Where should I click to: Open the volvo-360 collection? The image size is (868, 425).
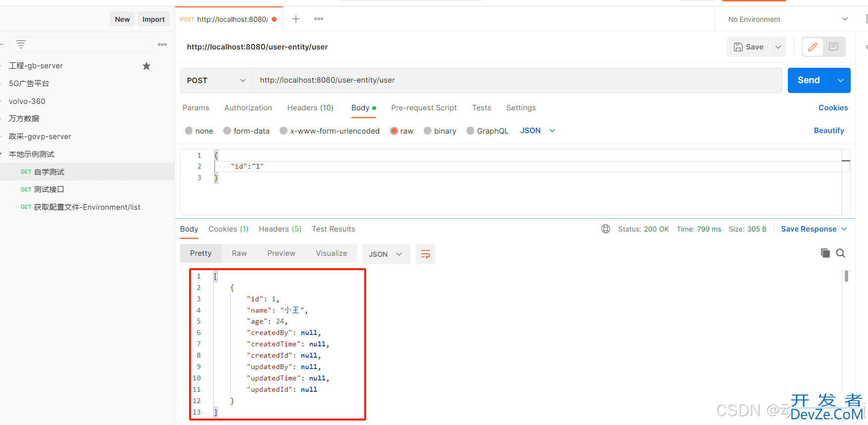27,101
